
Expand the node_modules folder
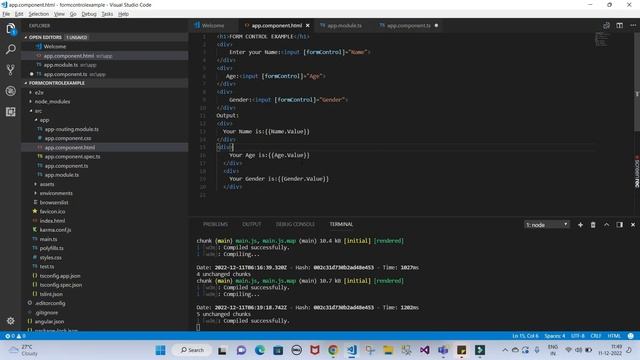[52, 102]
